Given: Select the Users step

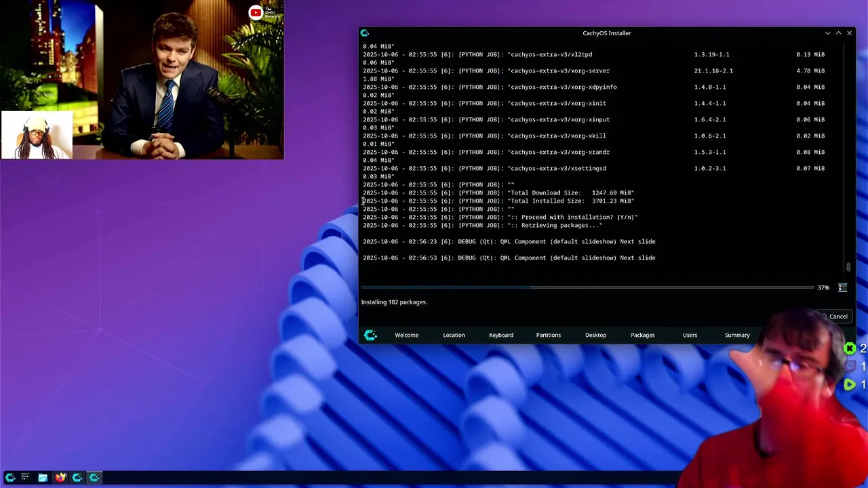Looking at the screenshot, I should [x=690, y=335].
